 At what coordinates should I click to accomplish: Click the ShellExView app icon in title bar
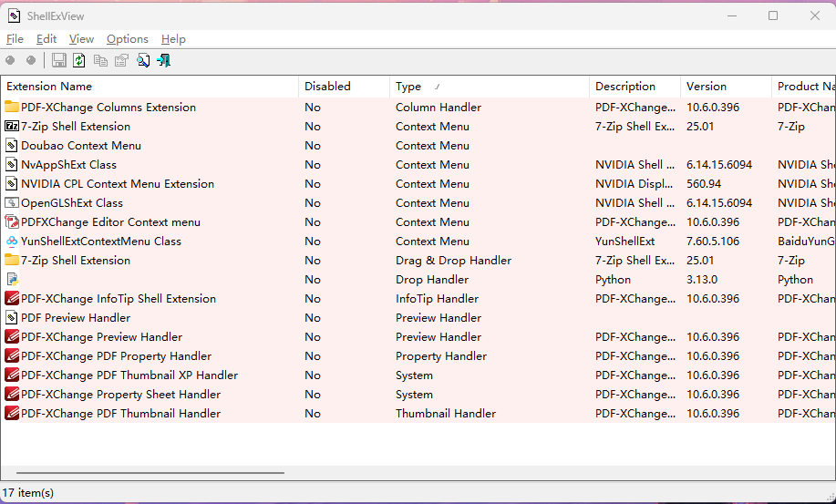point(15,15)
